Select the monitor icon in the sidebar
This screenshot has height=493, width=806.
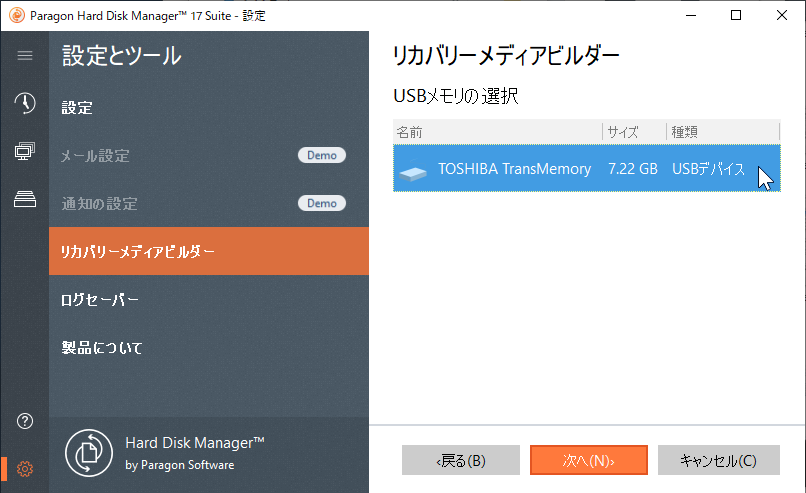click(25, 151)
